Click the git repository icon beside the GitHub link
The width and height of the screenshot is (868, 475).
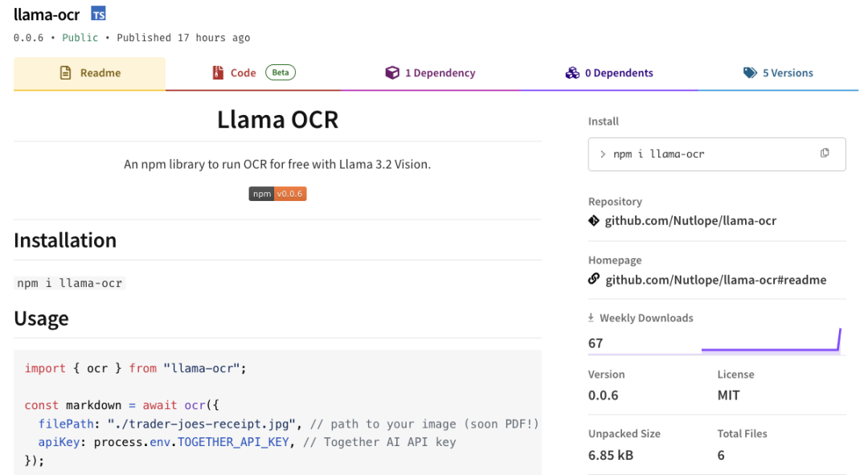point(594,220)
